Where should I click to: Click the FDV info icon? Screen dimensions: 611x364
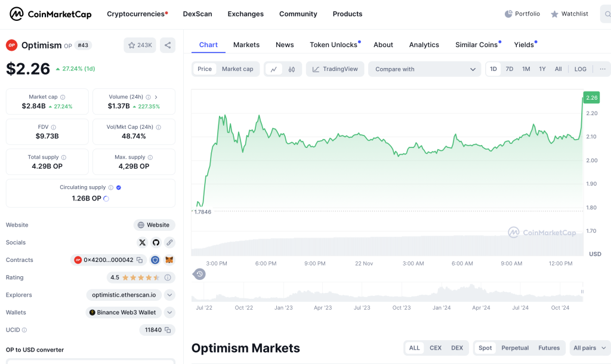[53, 127]
